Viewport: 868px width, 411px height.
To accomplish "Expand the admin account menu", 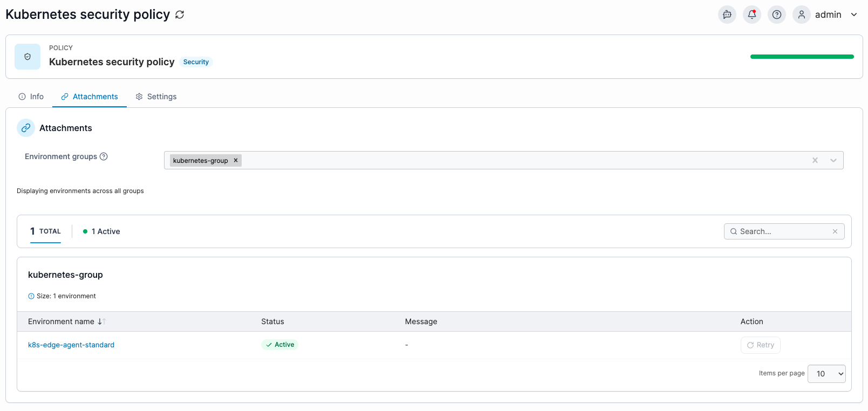I will point(853,15).
